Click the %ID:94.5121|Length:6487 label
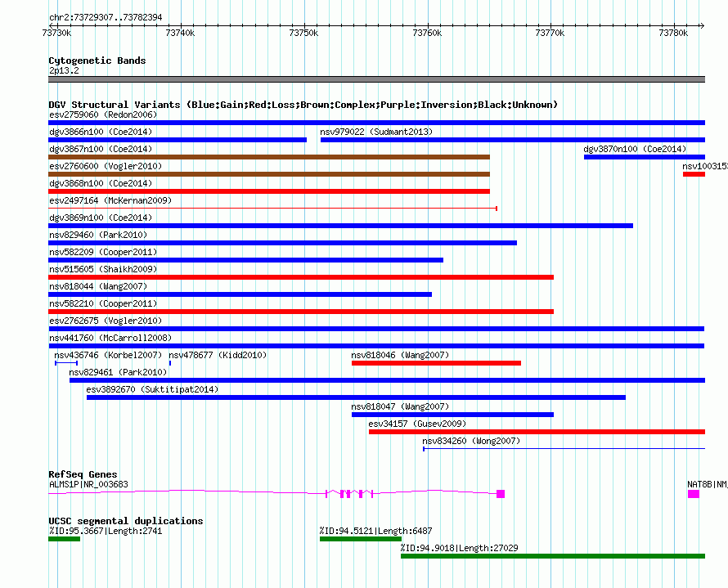 [376, 531]
